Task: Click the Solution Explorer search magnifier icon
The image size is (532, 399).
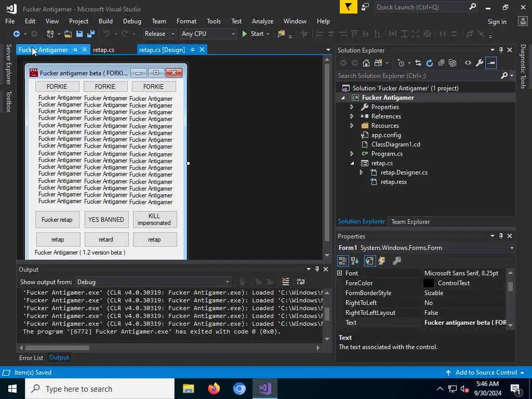Action: 504,76
